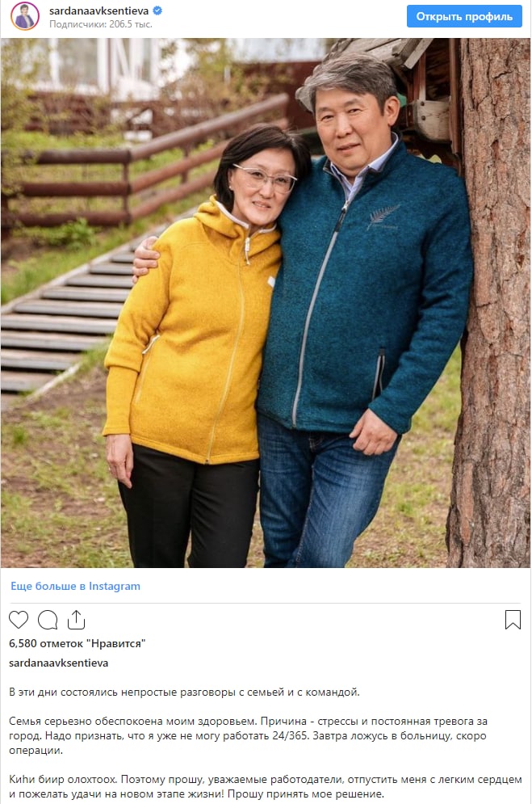Open the sardanaavksentieva profile avatar
This screenshot has width=532, height=804.
(24, 16)
